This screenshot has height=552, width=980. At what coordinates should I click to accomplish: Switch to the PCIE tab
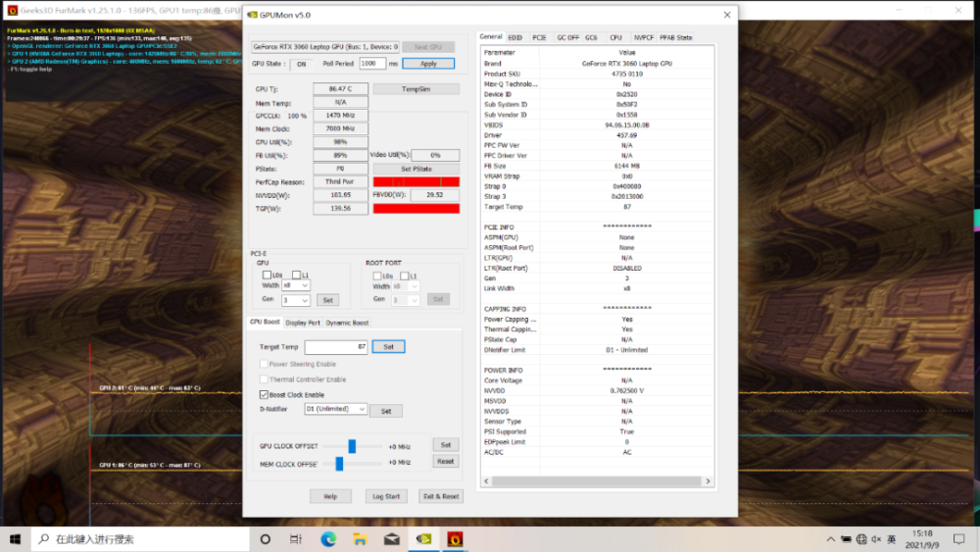[x=539, y=37]
